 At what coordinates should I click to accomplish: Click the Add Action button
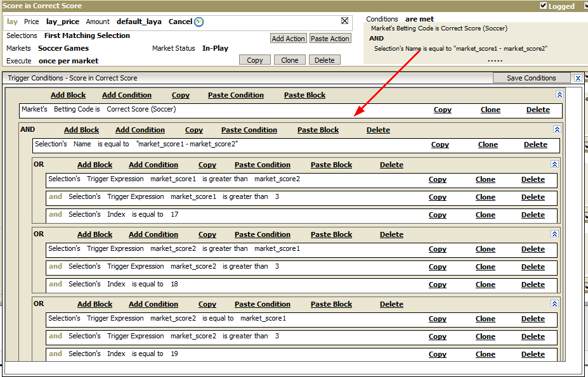288,38
